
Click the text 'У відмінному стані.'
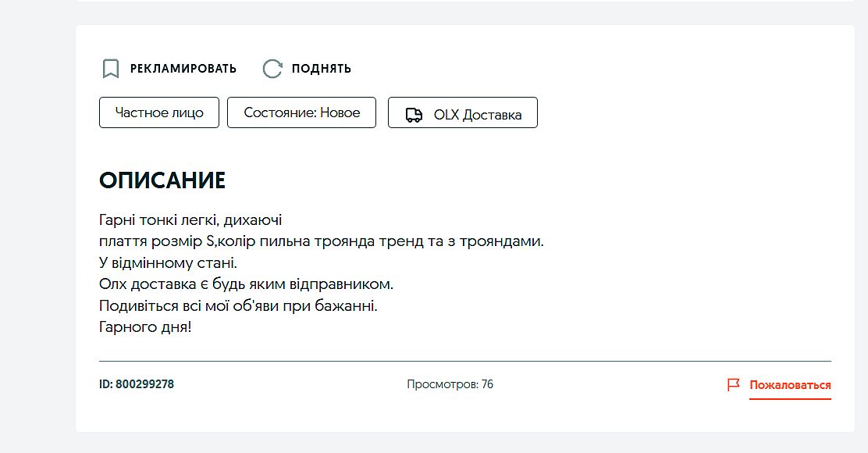[x=168, y=263]
